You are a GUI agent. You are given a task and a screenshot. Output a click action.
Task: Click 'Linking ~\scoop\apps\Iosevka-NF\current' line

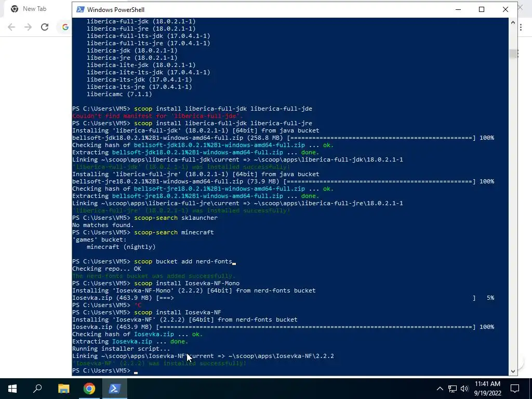coord(203,356)
